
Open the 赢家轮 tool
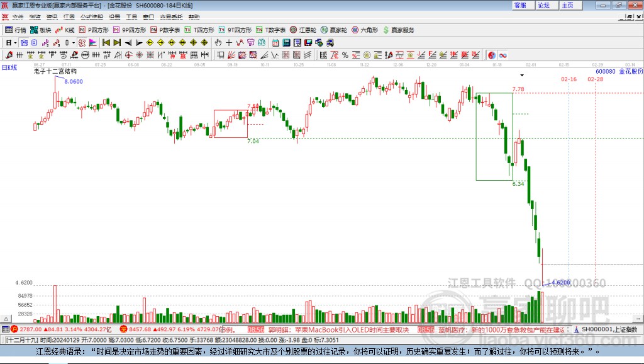coord(334,30)
